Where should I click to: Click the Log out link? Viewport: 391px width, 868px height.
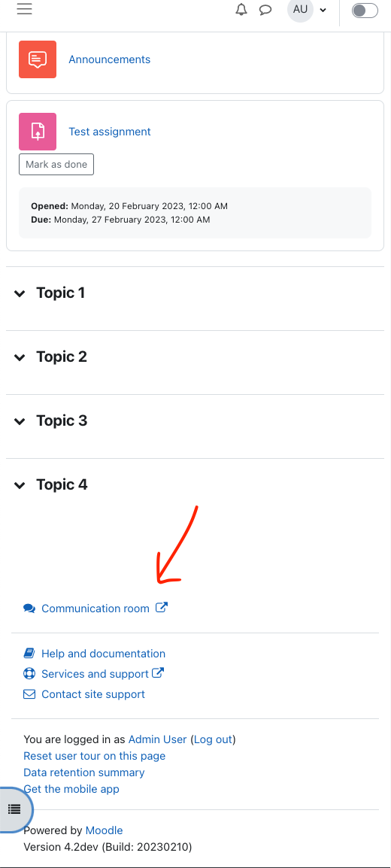pos(214,739)
